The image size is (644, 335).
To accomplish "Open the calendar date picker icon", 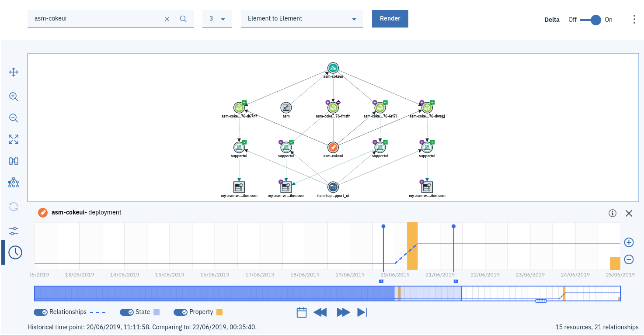I will 302,312.
